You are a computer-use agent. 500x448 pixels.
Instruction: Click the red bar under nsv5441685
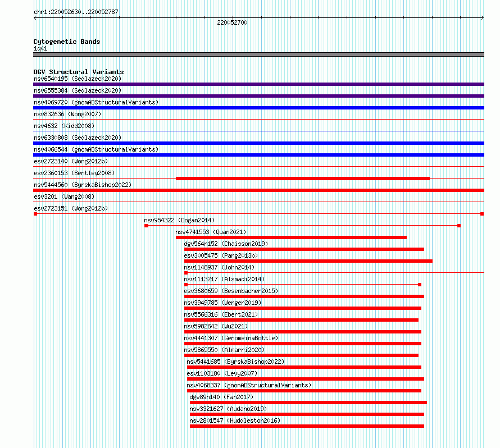(304, 367)
